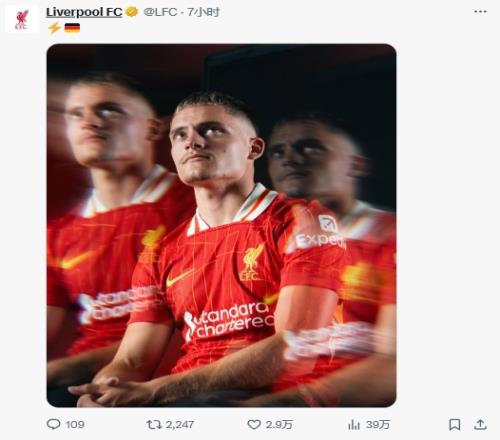The height and width of the screenshot is (440, 500).
Task: Open the 7小时 timestamp link
Action: 203,12
